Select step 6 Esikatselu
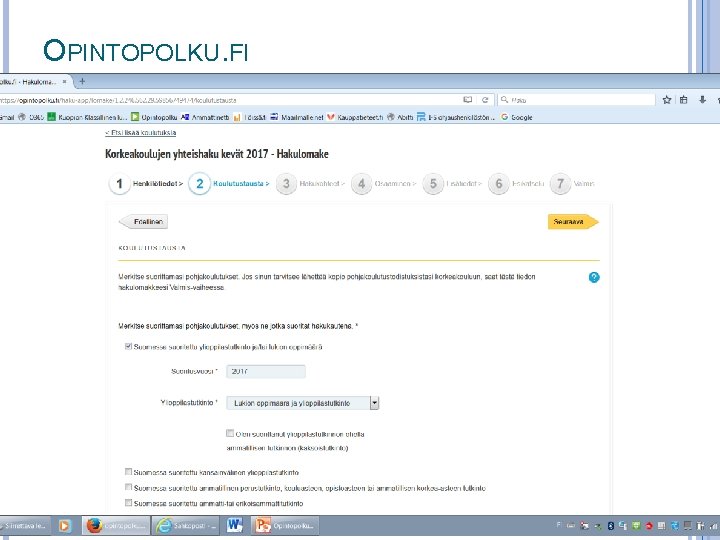Image resolution: width=720 pixels, height=540 pixels. (x=516, y=184)
